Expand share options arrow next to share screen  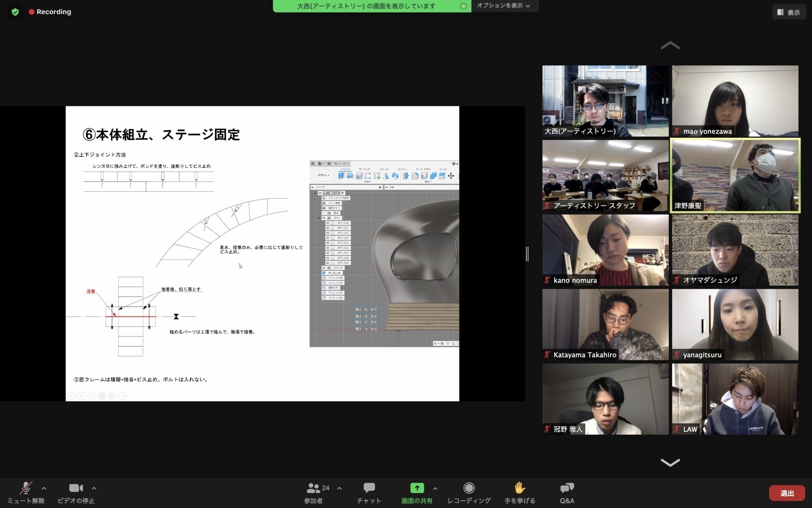(435, 488)
